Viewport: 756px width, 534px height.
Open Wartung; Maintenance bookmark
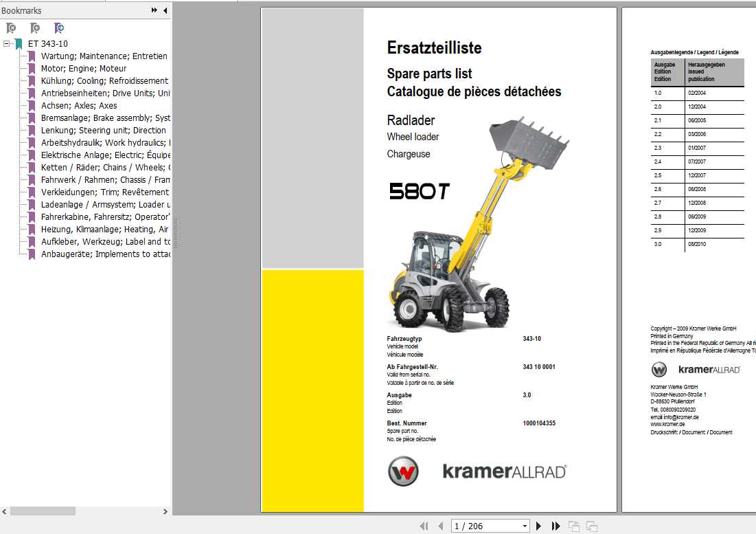coord(104,56)
